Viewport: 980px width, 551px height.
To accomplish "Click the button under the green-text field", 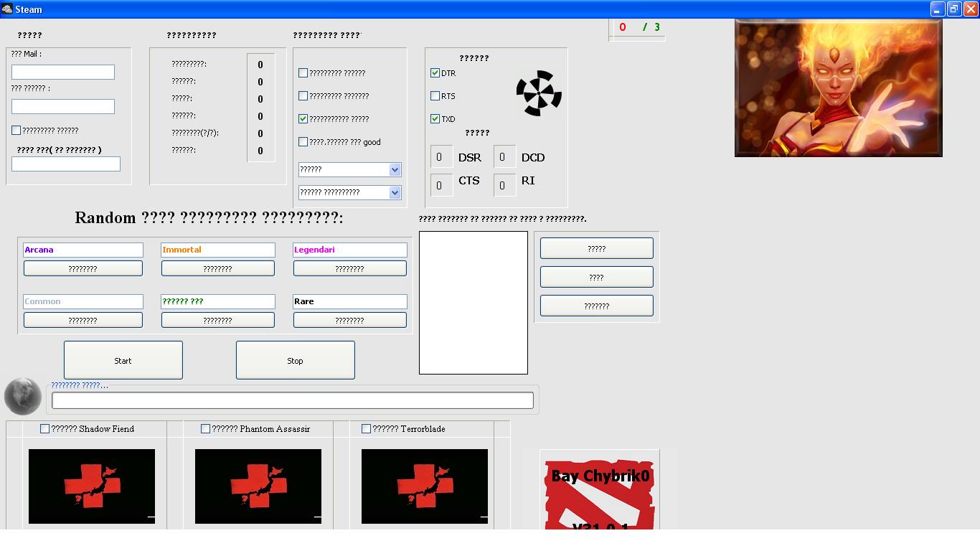I will [218, 320].
